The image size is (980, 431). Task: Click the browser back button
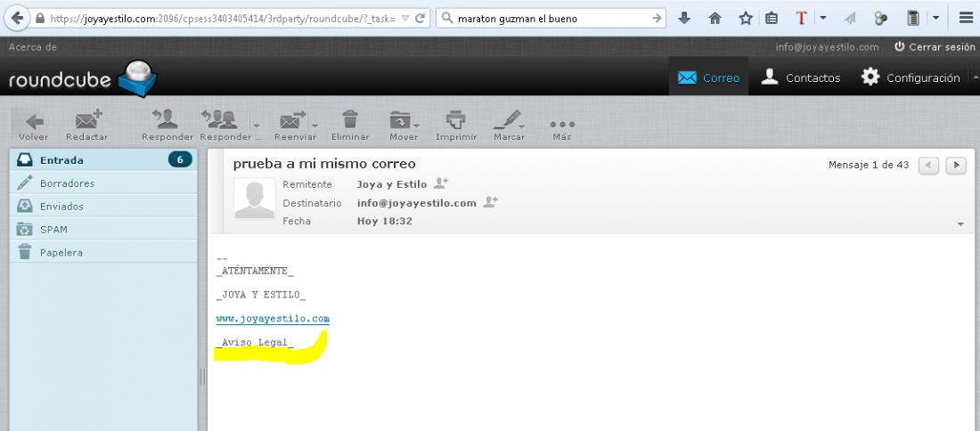point(17,18)
